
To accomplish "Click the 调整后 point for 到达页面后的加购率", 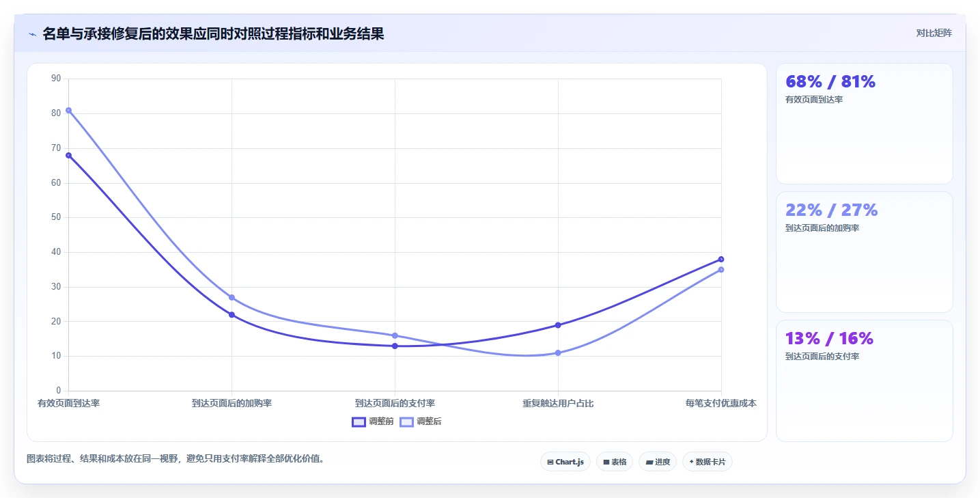I will (x=232, y=297).
